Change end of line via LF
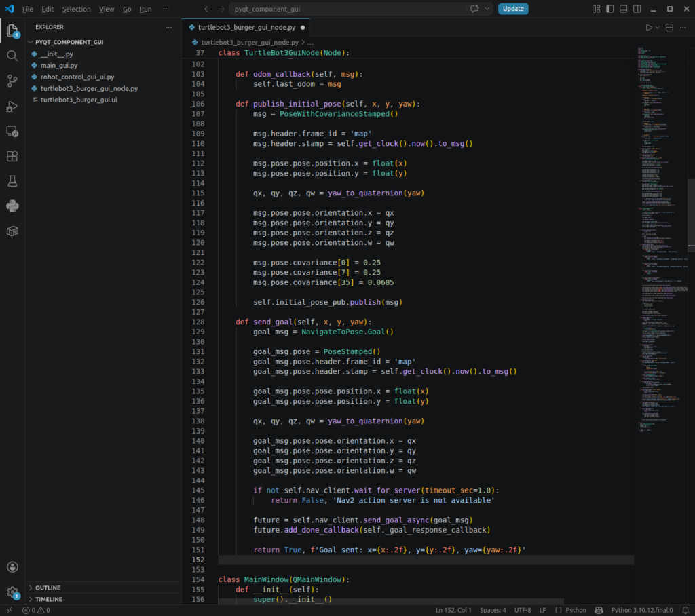 542,611
